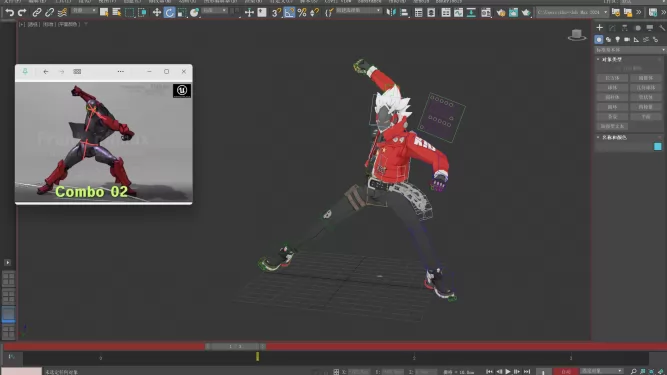The width and height of the screenshot is (667, 375).
Task: Click the Align tool icon
Action: point(404,12)
